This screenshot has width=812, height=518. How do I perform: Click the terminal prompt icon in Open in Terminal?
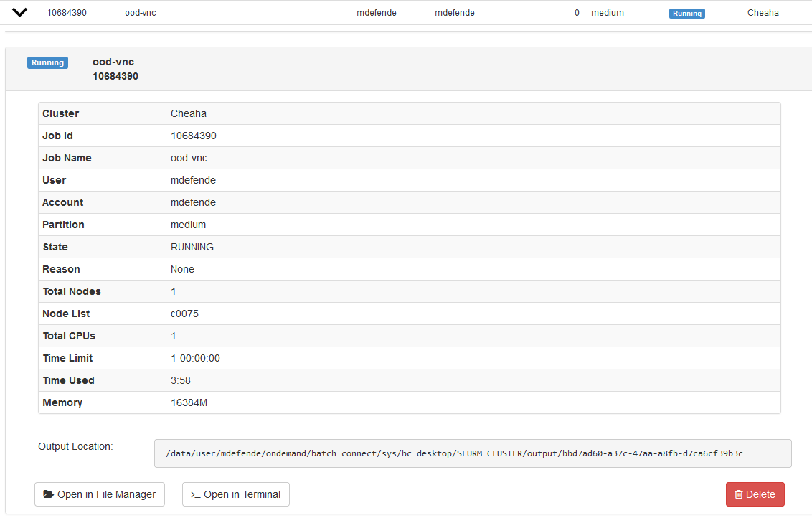pyautogui.click(x=195, y=494)
